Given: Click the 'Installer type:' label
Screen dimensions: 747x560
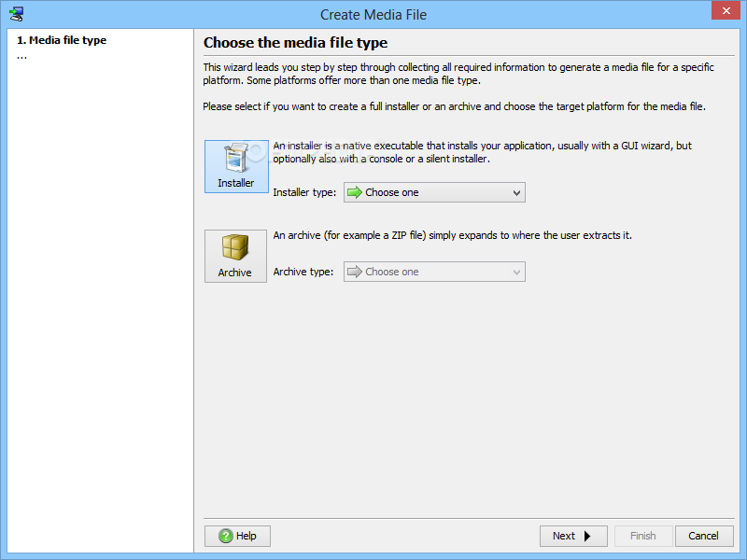Looking at the screenshot, I should (304, 192).
